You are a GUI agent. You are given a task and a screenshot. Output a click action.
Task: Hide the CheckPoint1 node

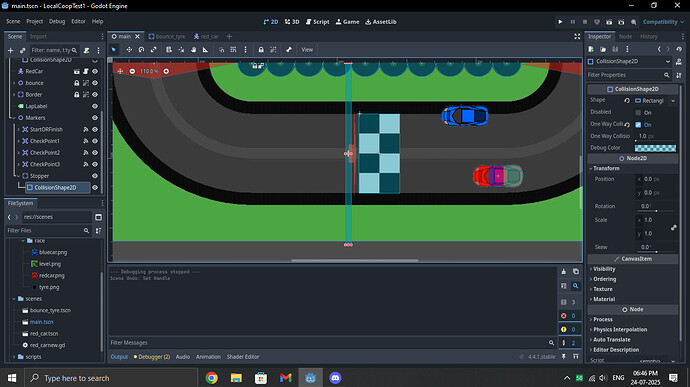[95, 141]
